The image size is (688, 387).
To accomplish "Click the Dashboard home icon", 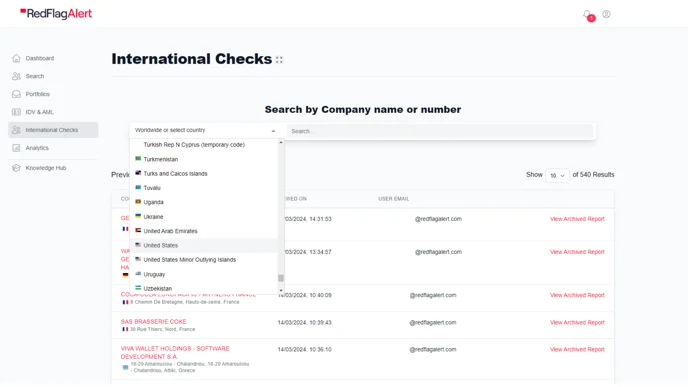I will (x=16, y=58).
